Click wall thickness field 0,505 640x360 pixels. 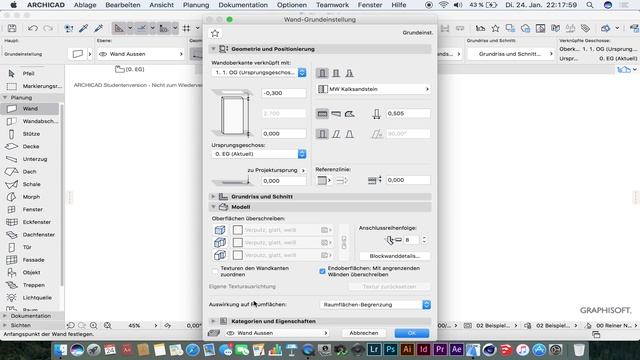408,113
